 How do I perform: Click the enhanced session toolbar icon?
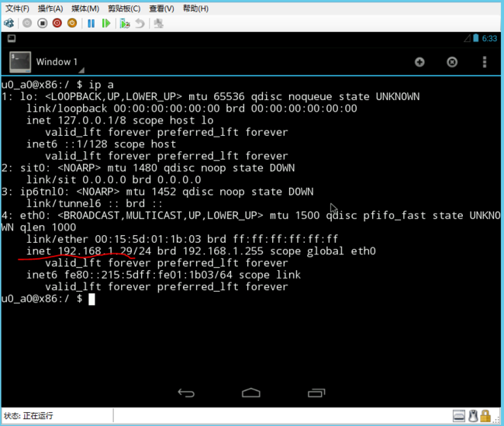point(158,23)
